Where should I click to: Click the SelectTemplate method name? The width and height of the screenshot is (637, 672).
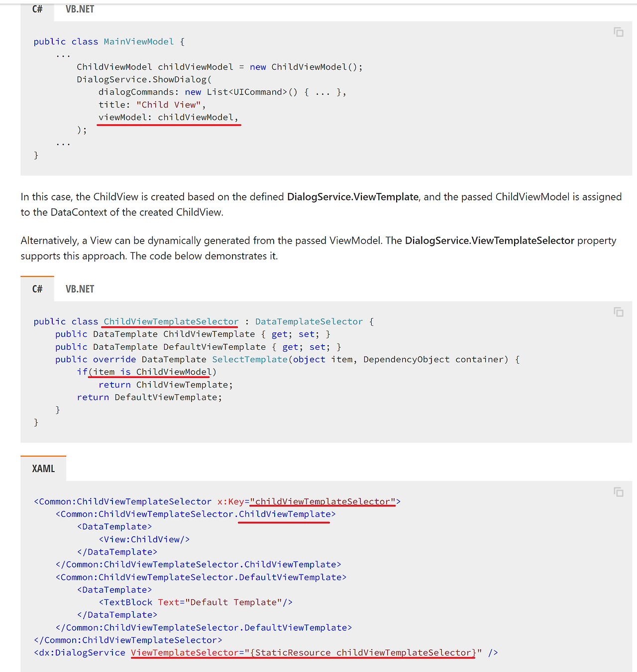250,360
